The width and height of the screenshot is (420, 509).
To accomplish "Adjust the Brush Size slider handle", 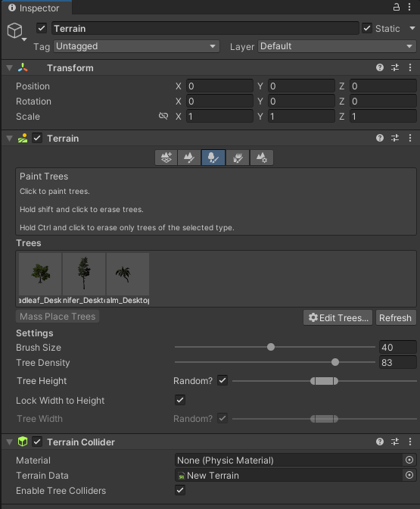I will coord(271,347).
